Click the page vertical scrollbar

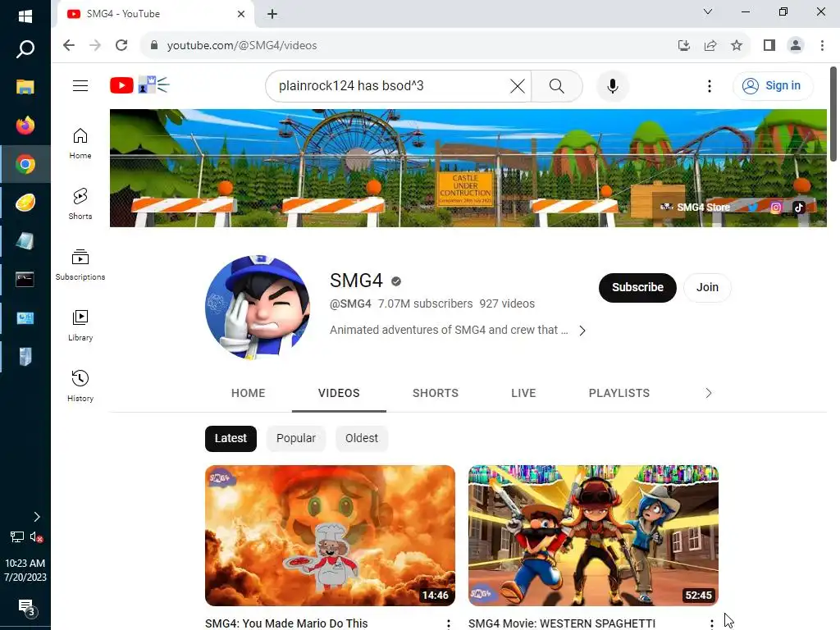point(833,113)
